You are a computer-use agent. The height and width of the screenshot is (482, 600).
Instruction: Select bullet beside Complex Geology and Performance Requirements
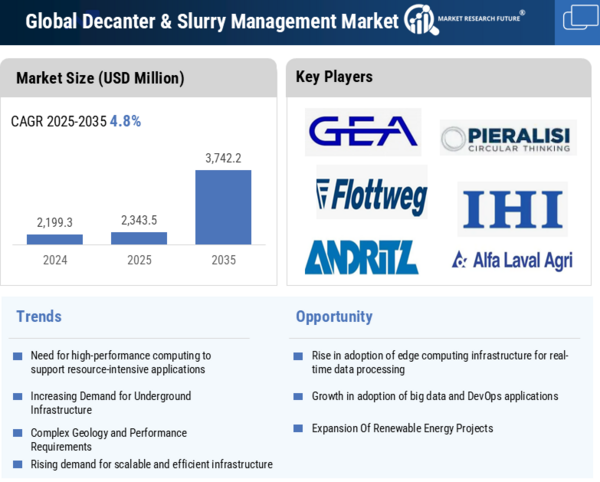point(17,434)
